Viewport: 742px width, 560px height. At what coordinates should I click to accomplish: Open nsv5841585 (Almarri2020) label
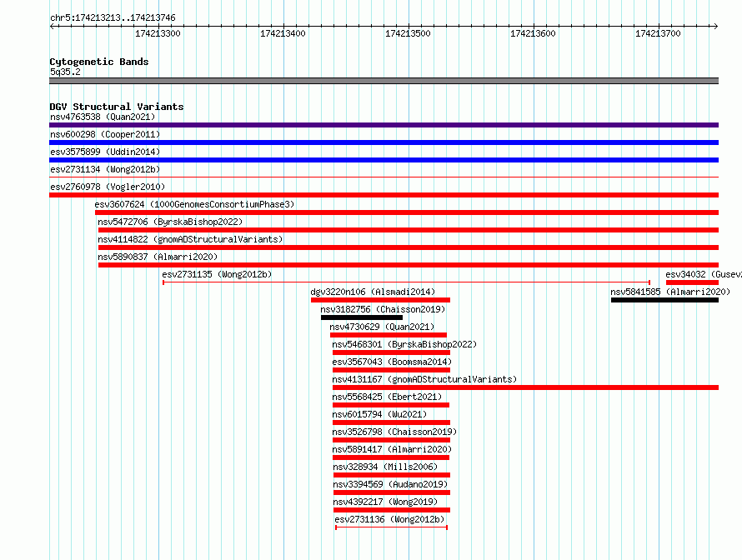click(x=670, y=292)
